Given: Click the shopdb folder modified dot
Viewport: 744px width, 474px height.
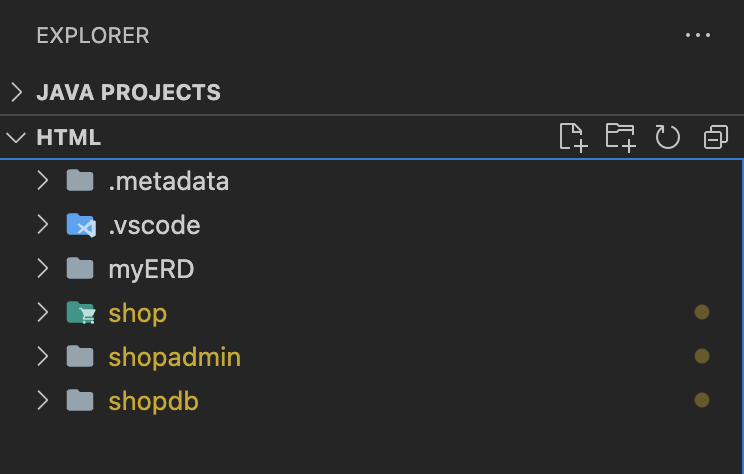Looking at the screenshot, I should click(702, 401).
